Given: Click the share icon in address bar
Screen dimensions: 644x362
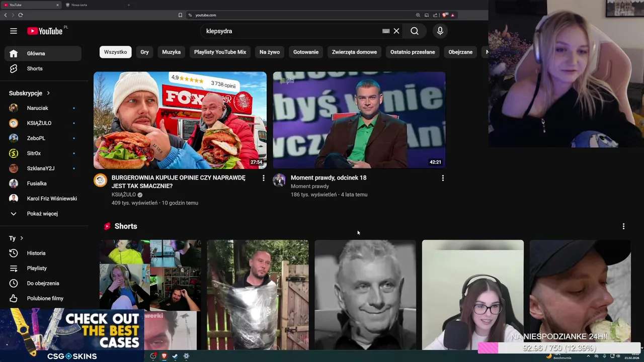Looking at the screenshot, I should point(435,15).
